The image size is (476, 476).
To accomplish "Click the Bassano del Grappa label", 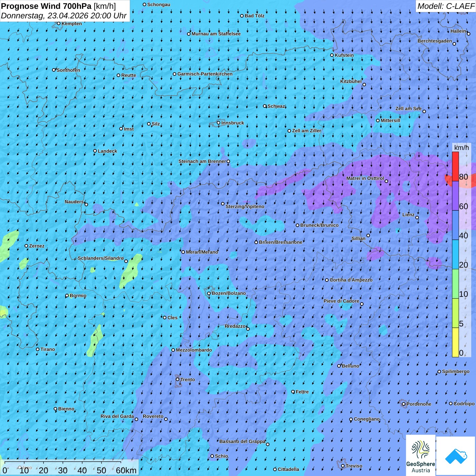I will point(242,441).
